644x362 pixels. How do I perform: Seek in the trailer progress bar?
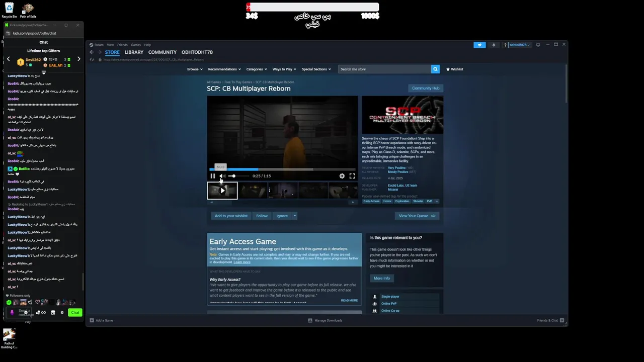coord(282,169)
